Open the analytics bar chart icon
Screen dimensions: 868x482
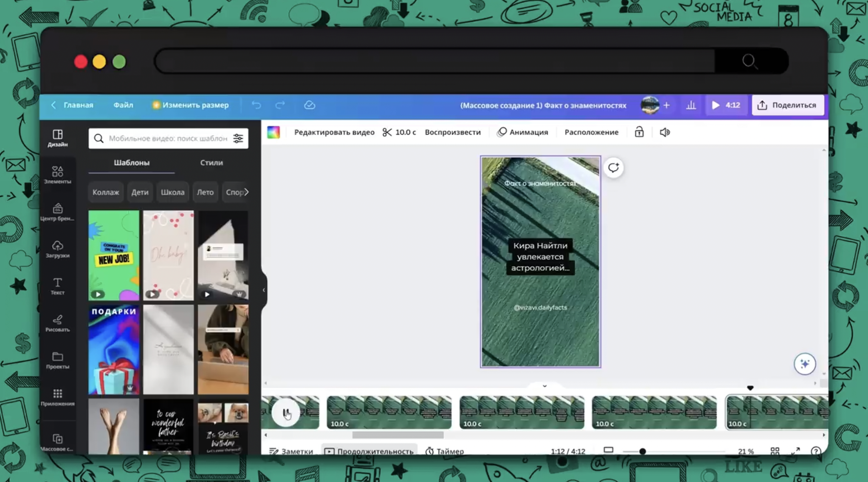(x=691, y=105)
